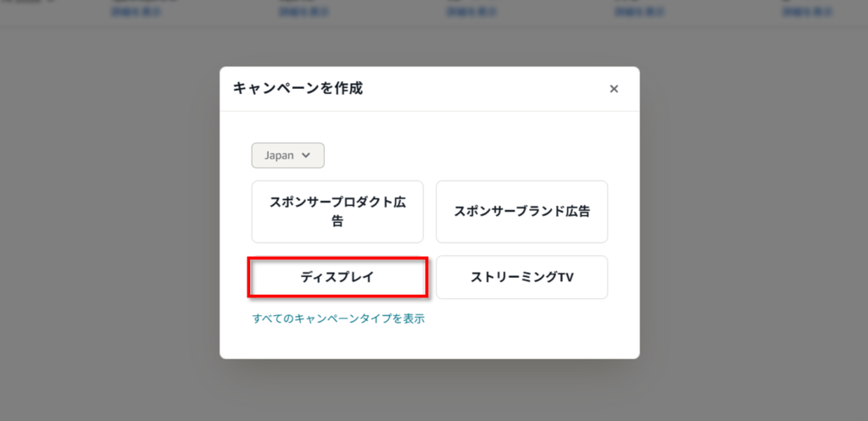Screen dimensions: 868x421
Task: Click the キャンペーンを作成 dialog title
Action: coord(298,88)
